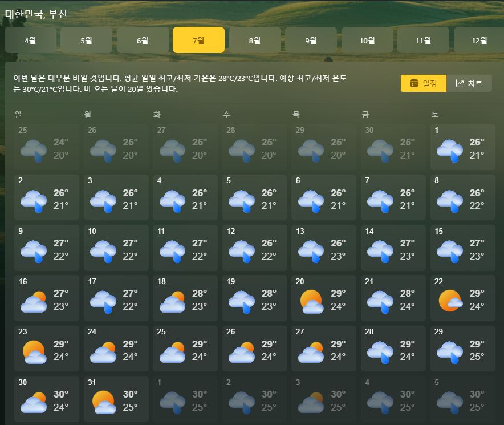Open the July 9 day card
The width and height of the screenshot is (504, 425).
tap(47, 248)
